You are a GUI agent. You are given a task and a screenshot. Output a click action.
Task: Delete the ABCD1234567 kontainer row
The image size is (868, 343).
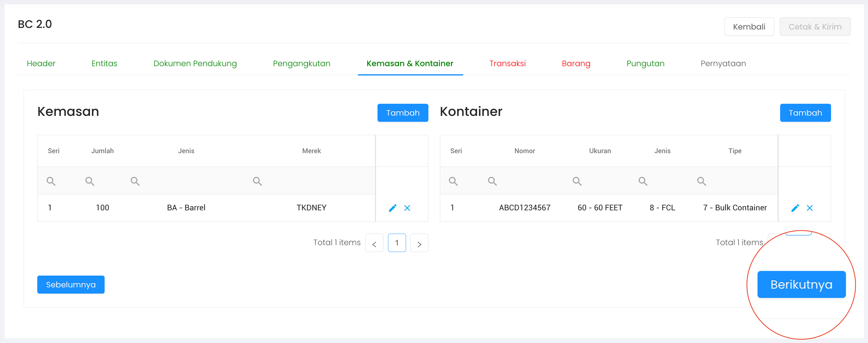809,208
